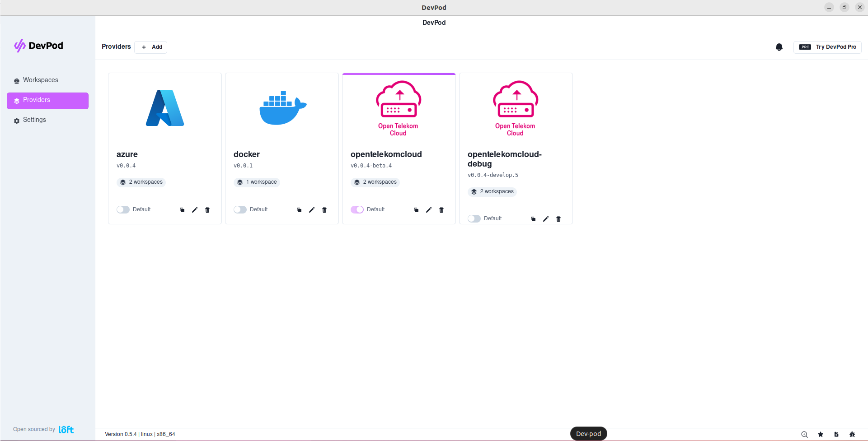
Task: Edit the azure provider
Action: point(195,210)
